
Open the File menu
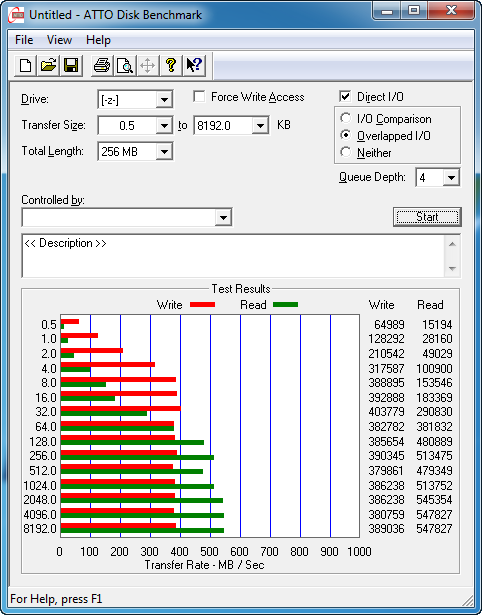tap(24, 40)
